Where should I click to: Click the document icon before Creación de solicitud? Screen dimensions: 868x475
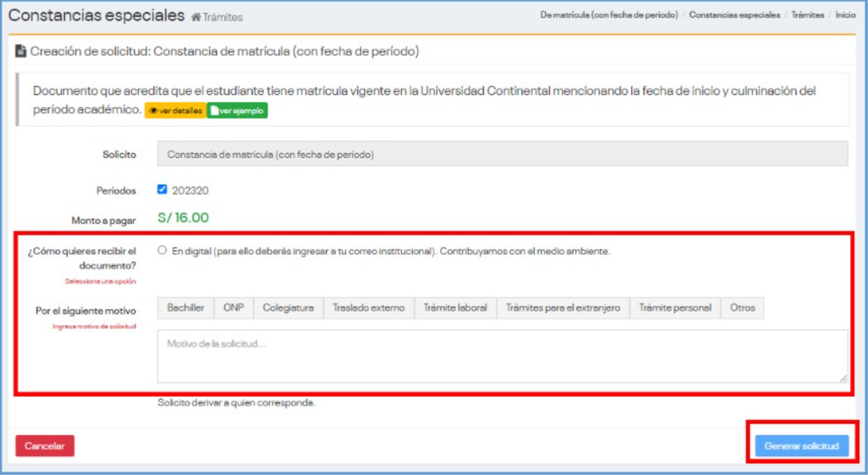point(21,51)
